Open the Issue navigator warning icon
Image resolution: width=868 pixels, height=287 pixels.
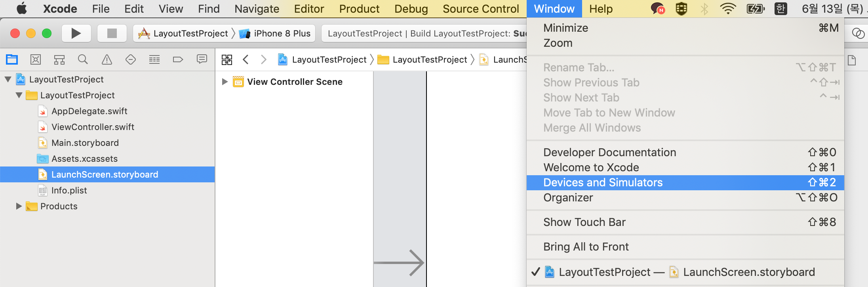(107, 59)
